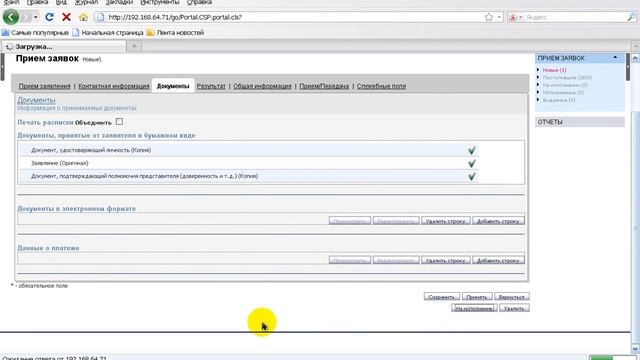640x360 pixels.
Task: Go to the browser home page
Action: pyautogui.click(x=83, y=17)
